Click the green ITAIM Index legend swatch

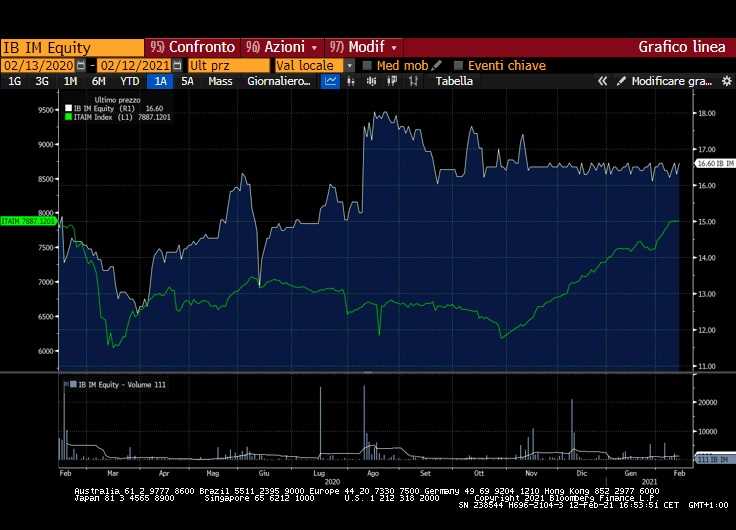[69, 117]
